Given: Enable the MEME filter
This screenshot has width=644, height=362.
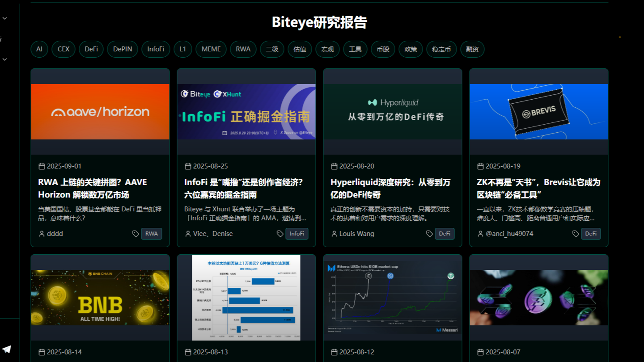Looking at the screenshot, I should tap(211, 49).
